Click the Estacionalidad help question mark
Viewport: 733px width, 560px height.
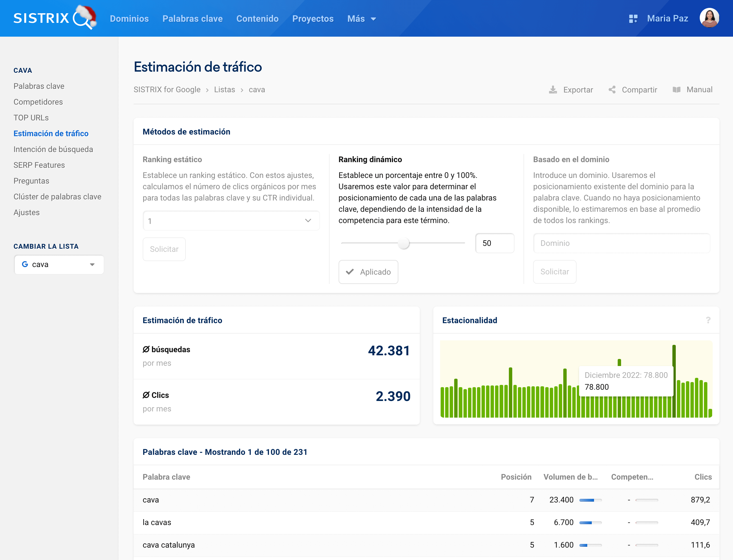(x=708, y=320)
